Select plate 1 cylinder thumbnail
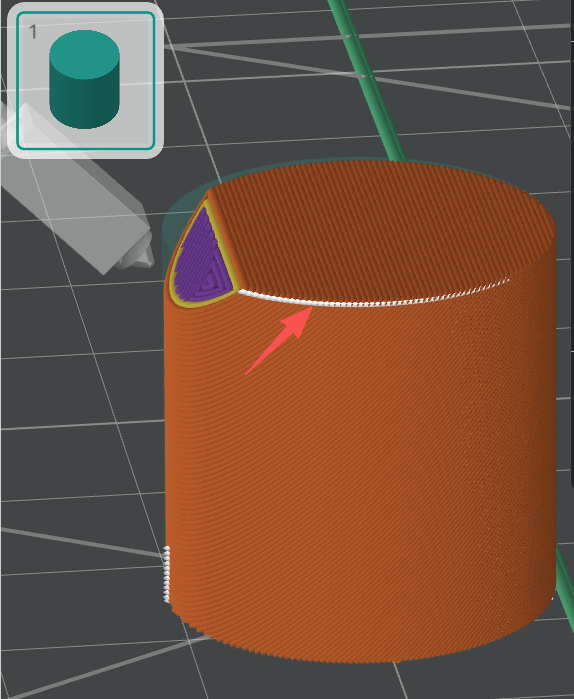Viewport: 574px width, 699px height. (85, 81)
